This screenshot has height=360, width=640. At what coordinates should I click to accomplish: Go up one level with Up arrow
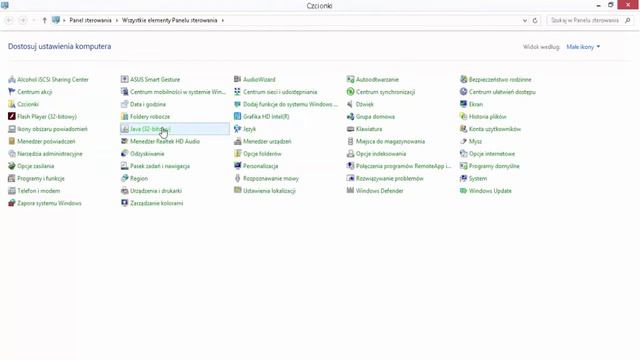[44, 20]
